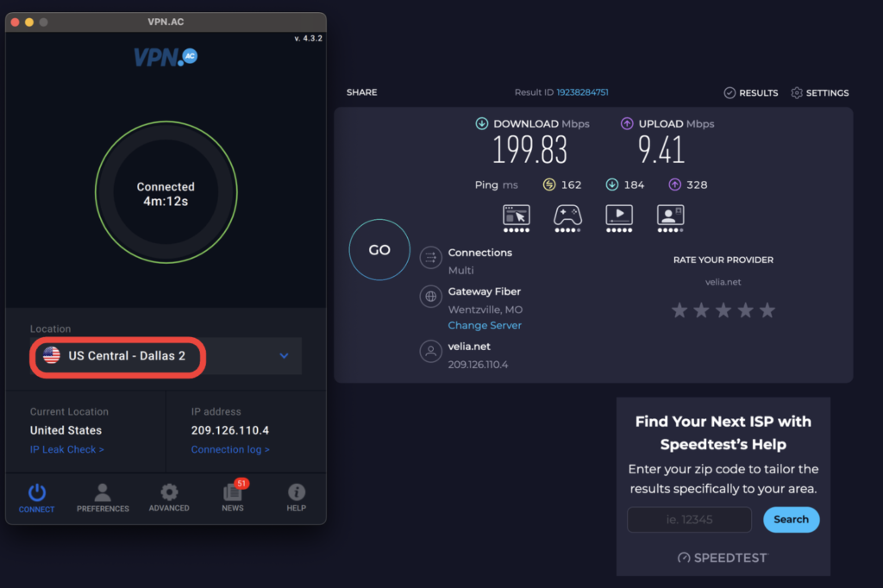Click the Multi connections text

point(460,271)
